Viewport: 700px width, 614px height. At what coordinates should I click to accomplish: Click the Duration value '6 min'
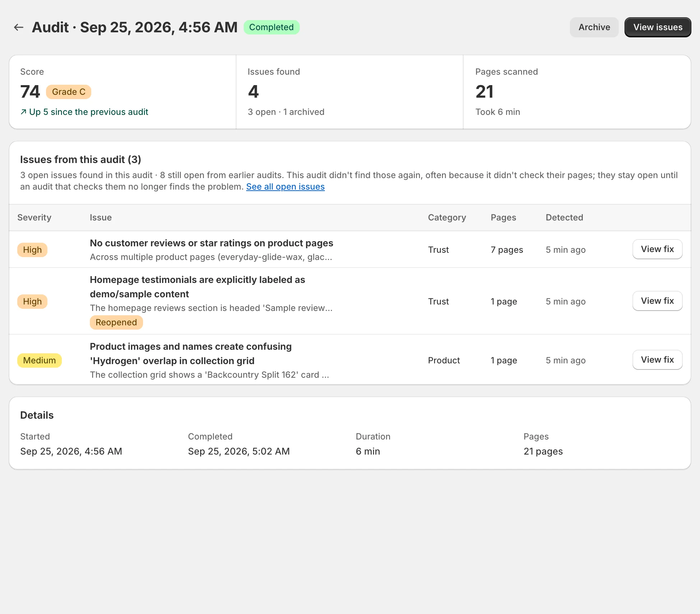(x=368, y=451)
